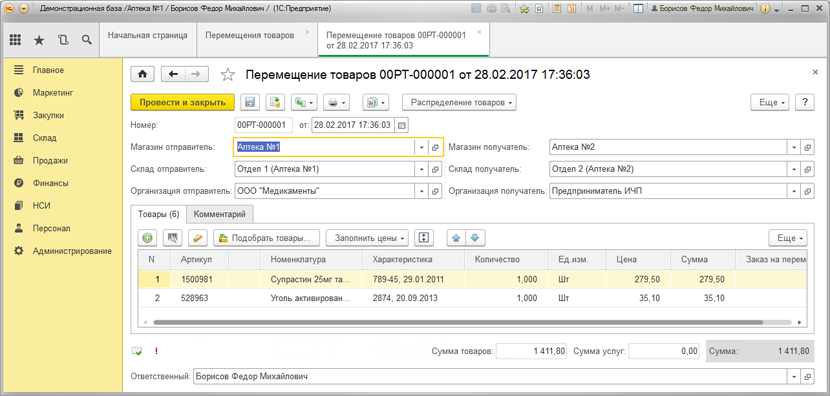The width and height of the screenshot is (830, 396).
Task: Click the Артикул column header
Action: pyautogui.click(x=199, y=259)
